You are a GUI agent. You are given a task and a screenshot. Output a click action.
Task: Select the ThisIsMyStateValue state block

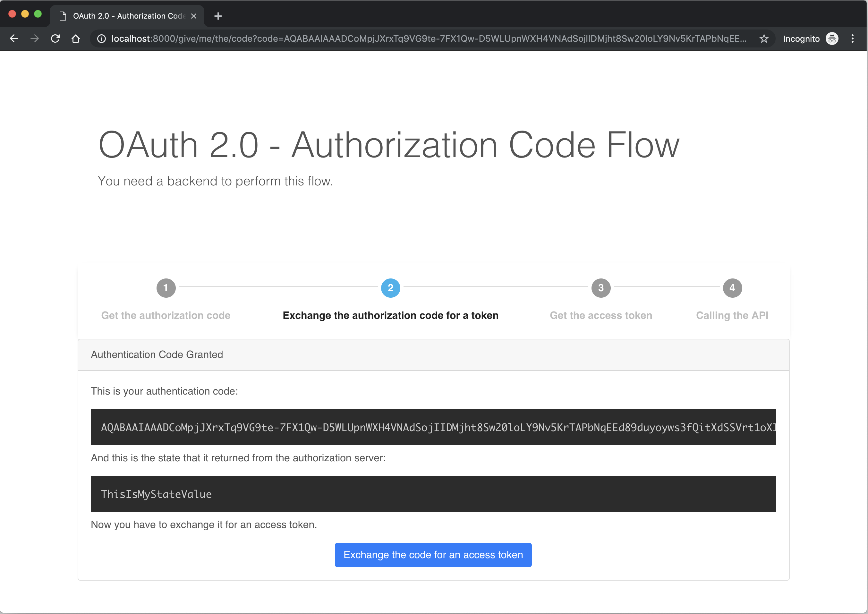coord(433,494)
